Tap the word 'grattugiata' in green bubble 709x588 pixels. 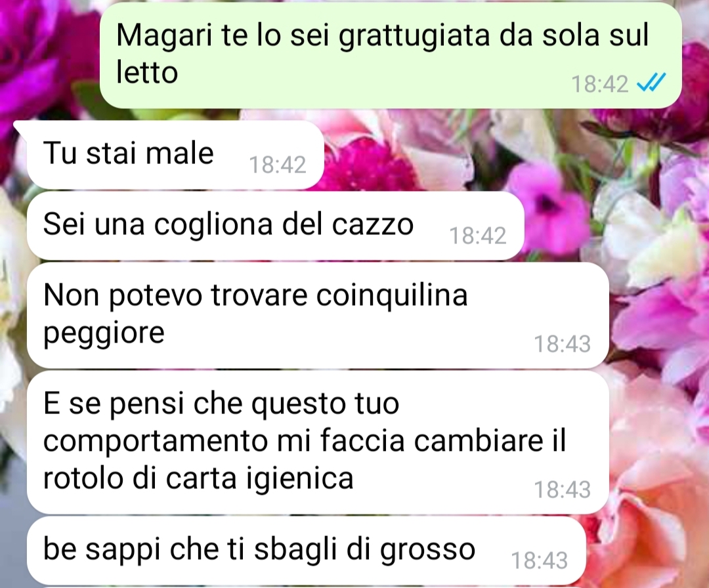point(415,36)
